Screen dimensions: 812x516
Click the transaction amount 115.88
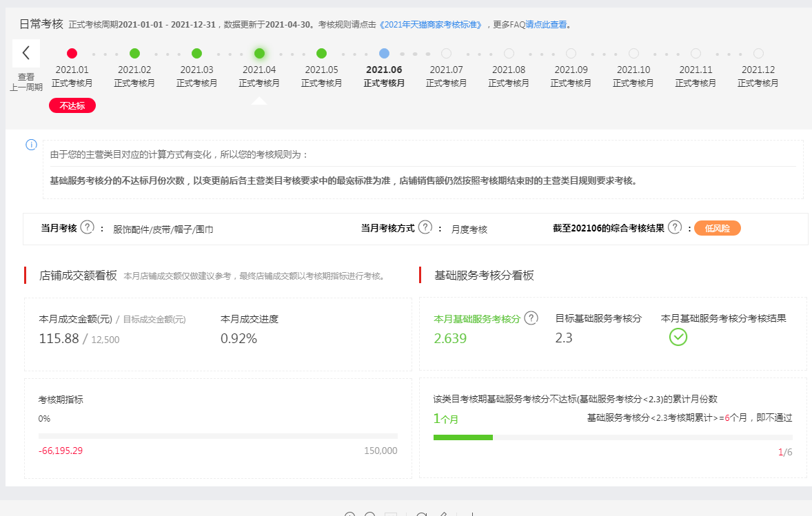pos(59,338)
